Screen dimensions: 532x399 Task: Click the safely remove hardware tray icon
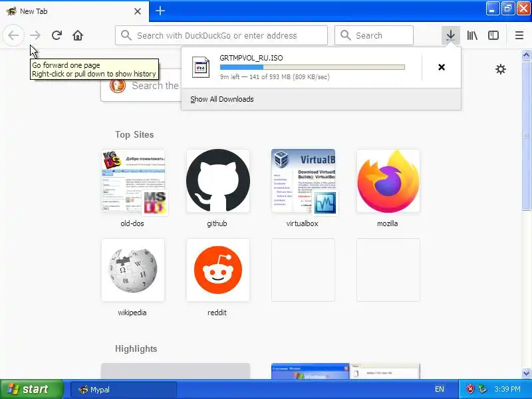pos(482,389)
